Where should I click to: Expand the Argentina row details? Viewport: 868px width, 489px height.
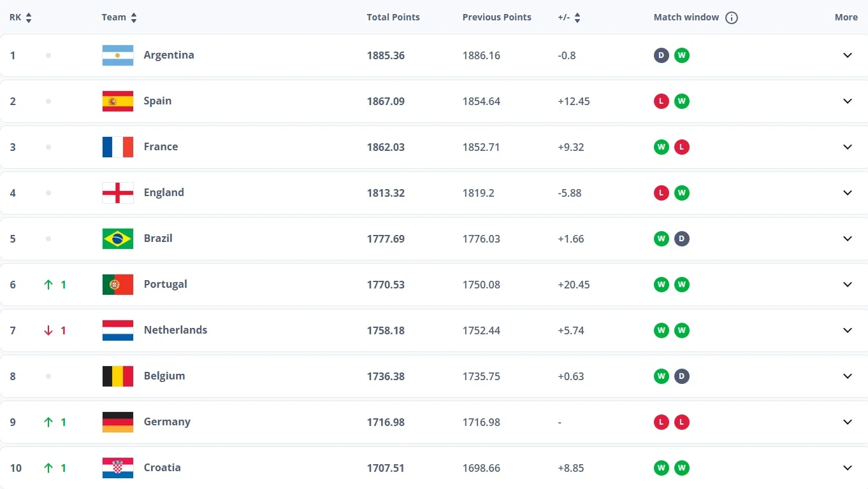847,55
